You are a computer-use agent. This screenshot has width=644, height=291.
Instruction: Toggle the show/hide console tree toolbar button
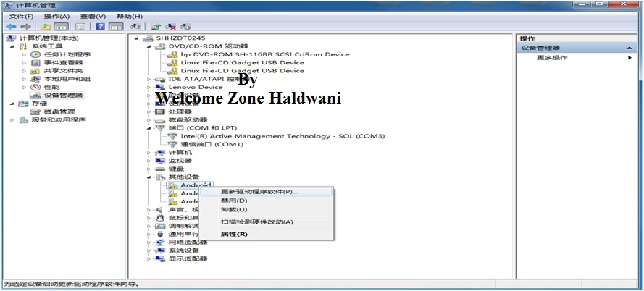[x=62, y=27]
